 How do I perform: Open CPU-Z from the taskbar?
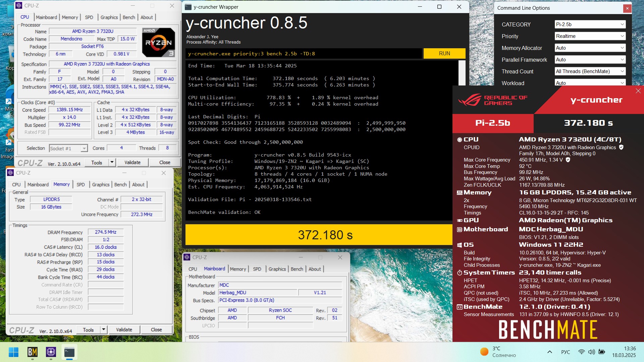[x=51, y=352]
